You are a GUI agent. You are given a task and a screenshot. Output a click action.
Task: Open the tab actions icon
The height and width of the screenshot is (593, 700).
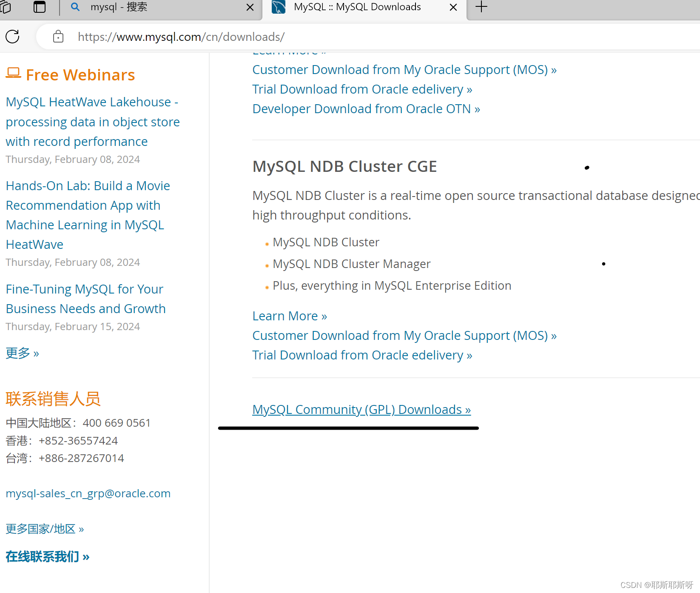click(x=40, y=7)
